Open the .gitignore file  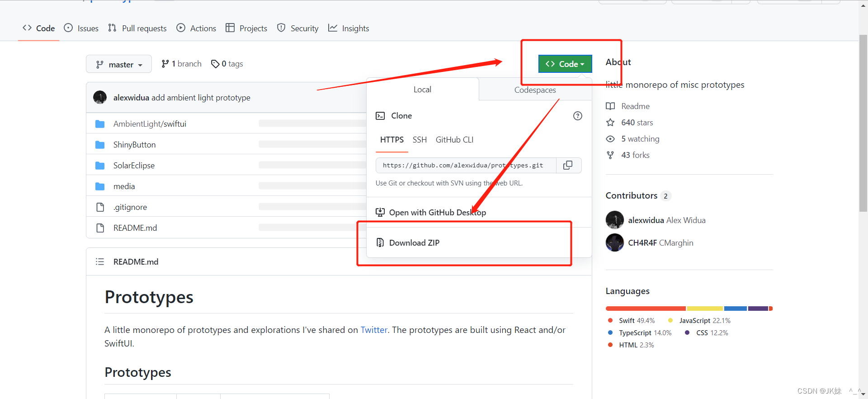pos(130,207)
